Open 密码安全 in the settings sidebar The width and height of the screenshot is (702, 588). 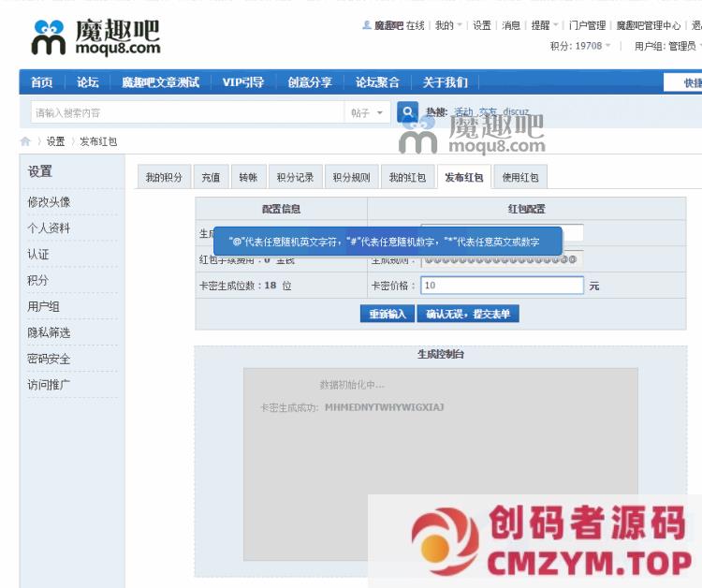pos(49,359)
